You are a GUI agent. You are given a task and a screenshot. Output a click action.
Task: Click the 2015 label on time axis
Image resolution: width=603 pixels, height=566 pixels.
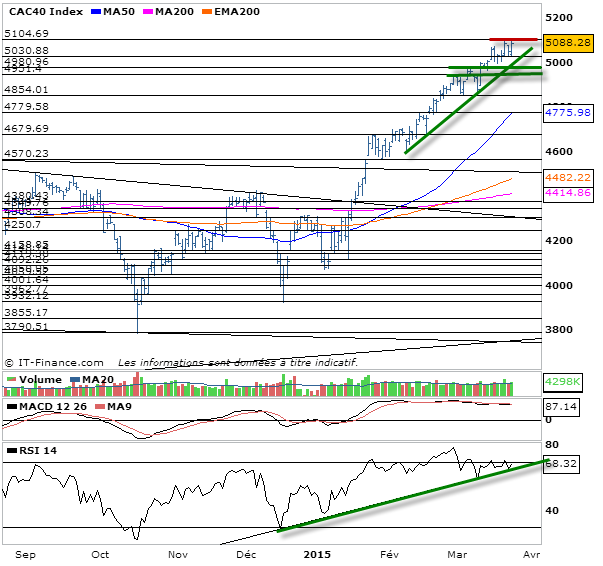click(316, 552)
